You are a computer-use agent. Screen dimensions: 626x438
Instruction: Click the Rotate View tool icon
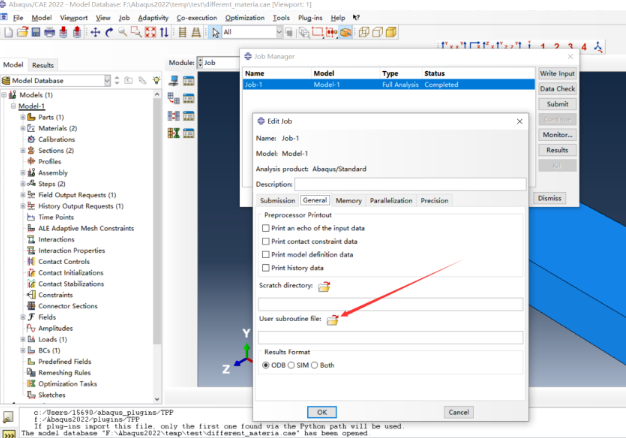[109, 32]
